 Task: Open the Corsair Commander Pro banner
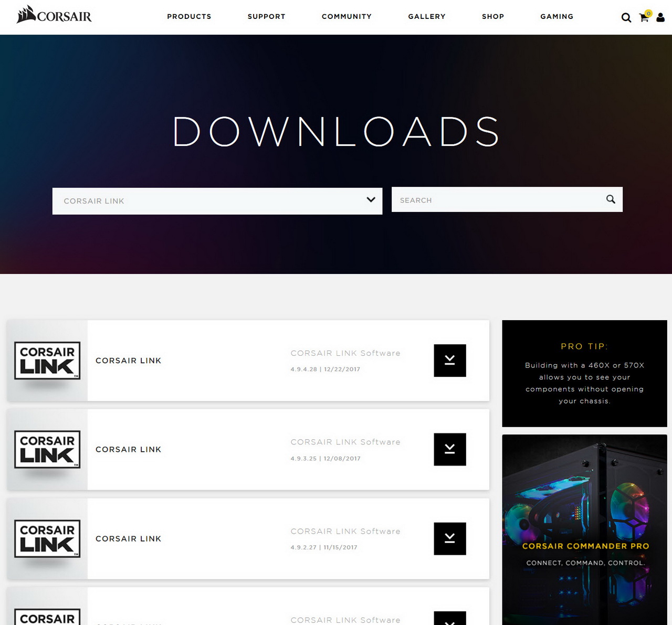click(x=584, y=529)
